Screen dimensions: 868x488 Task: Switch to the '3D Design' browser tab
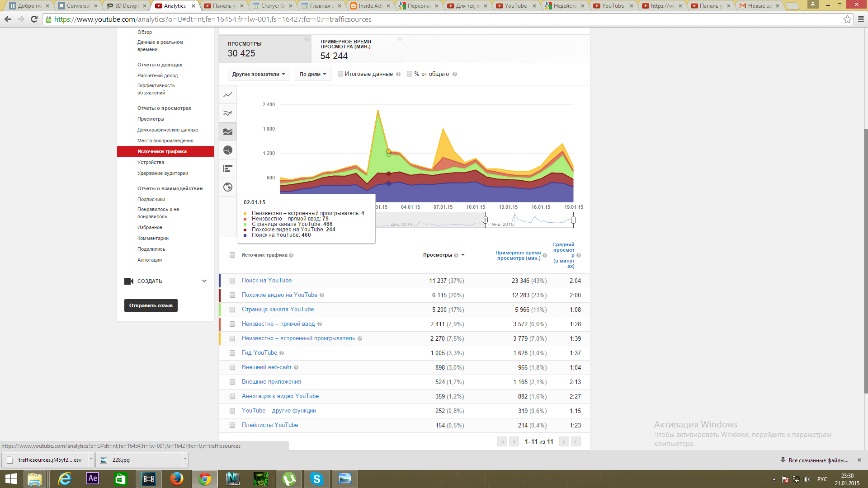coord(126,6)
